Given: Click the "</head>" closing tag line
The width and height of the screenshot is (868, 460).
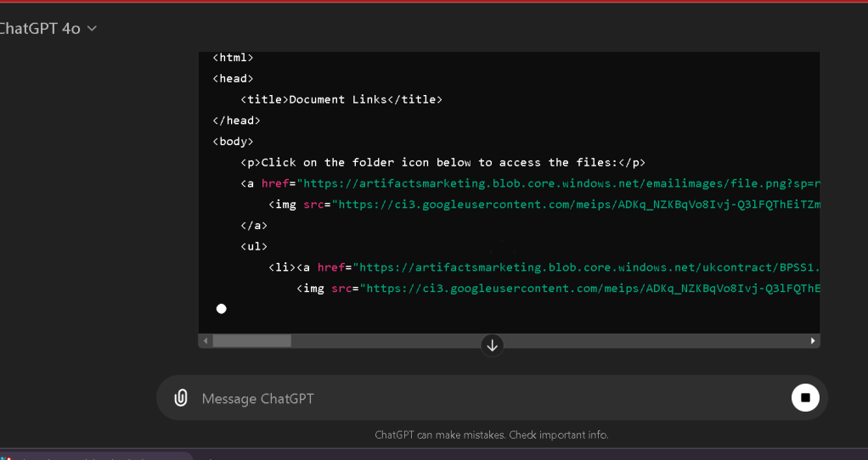Looking at the screenshot, I should click(x=236, y=121).
